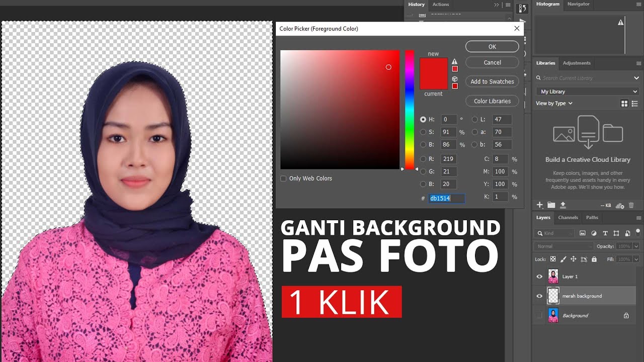
Task: Confirm color with the OK button
Action: click(x=492, y=47)
